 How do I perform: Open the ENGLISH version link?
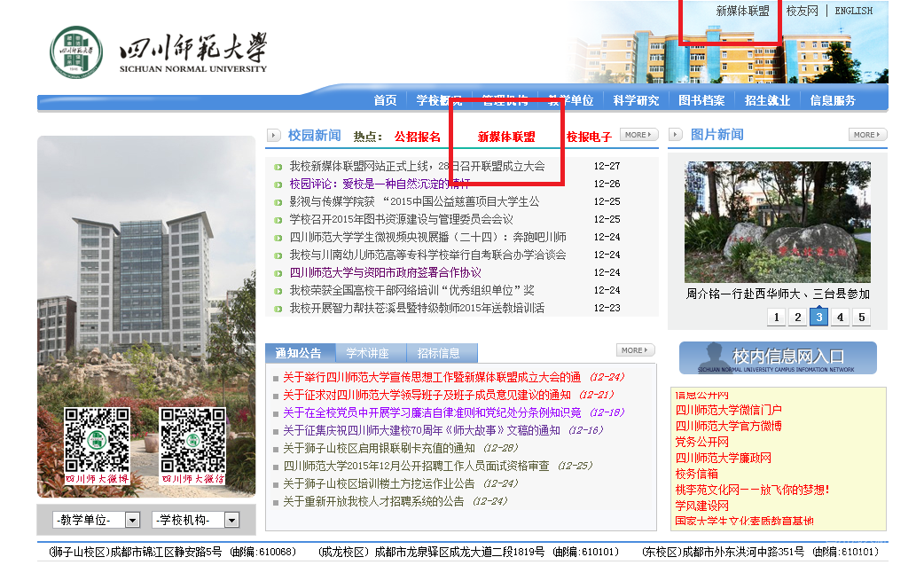click(854, 11)
